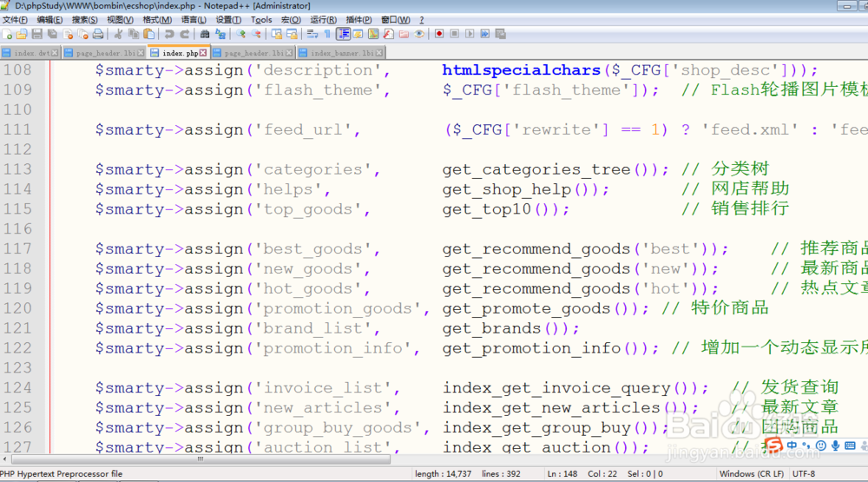Close the index_banner.lbi tab
This screenshot has width=868, height=482.
point(379,53)
